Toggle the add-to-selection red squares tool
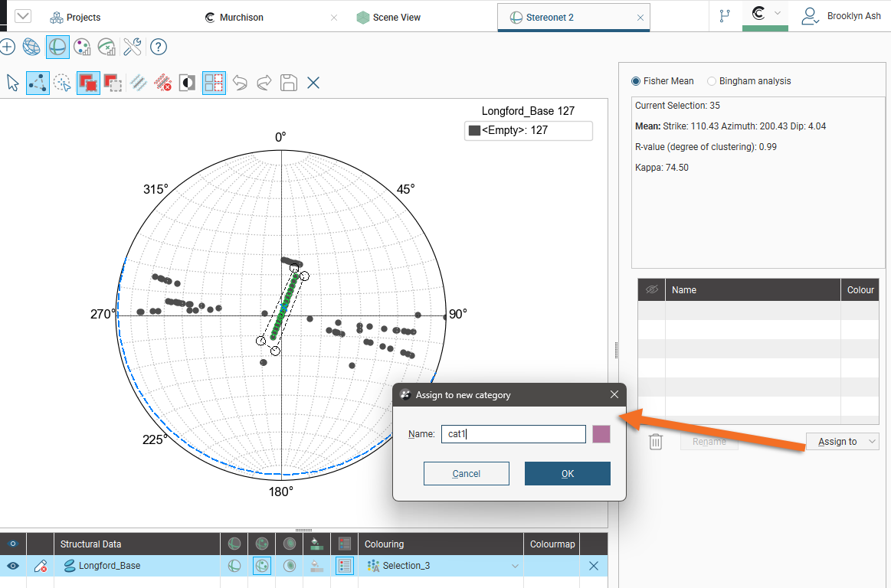891x588 pixels. [88, 83]
